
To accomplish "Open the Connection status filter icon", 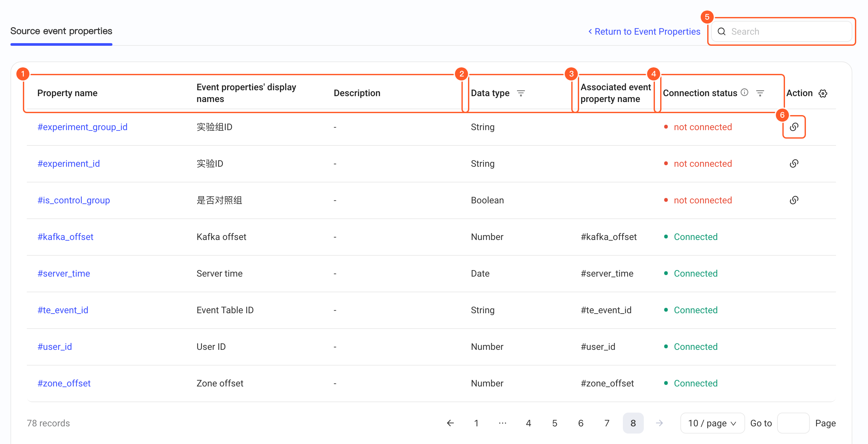I will tap(760, 93).
